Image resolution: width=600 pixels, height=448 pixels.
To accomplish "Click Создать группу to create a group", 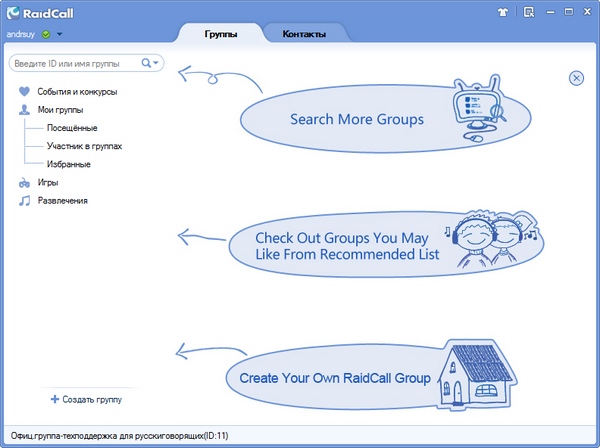I will [x=86, y=399].
